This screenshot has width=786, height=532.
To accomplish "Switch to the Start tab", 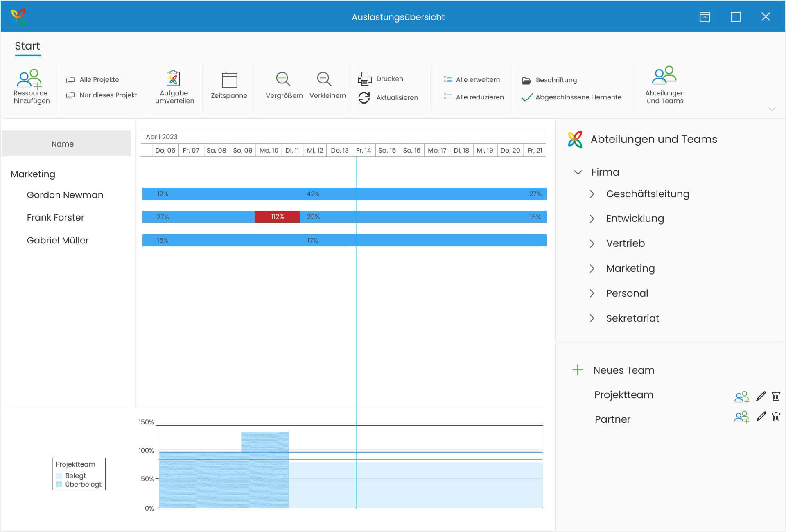I will pyautogui.click(x=27, y=46).
